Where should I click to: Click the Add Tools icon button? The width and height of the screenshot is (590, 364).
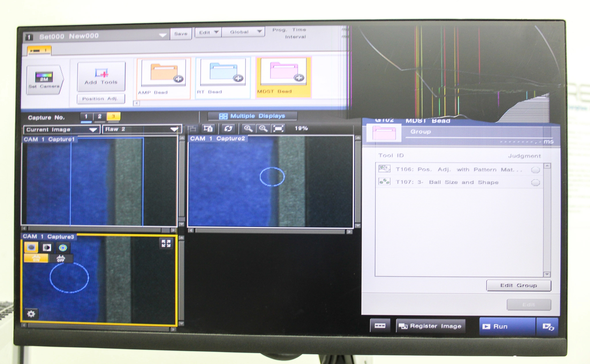[101, 76]
